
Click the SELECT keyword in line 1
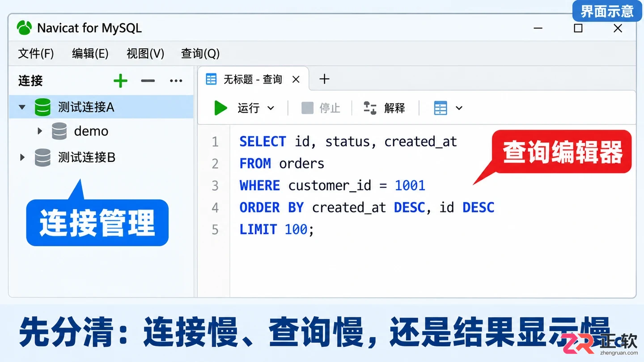pyautogui.click(x=263, y=142)
